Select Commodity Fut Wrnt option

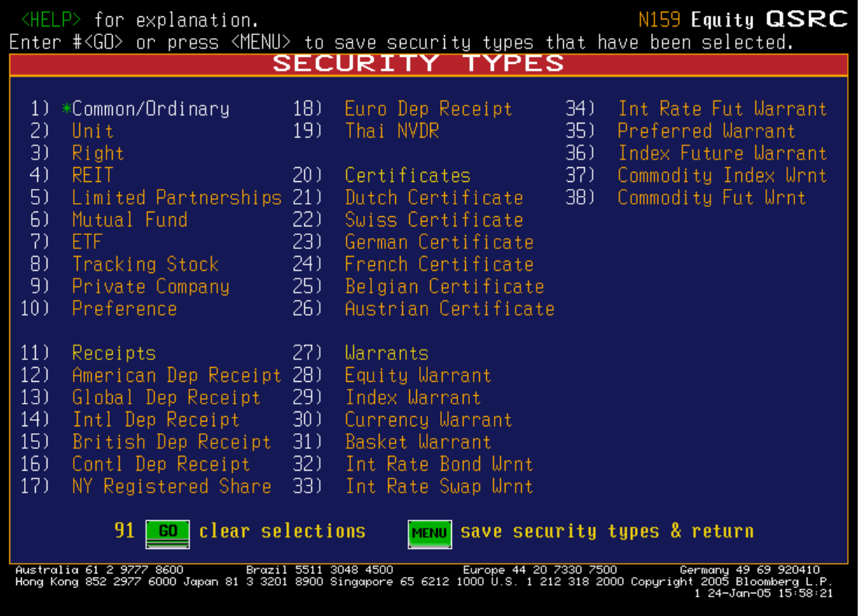[x=712, y=198]
